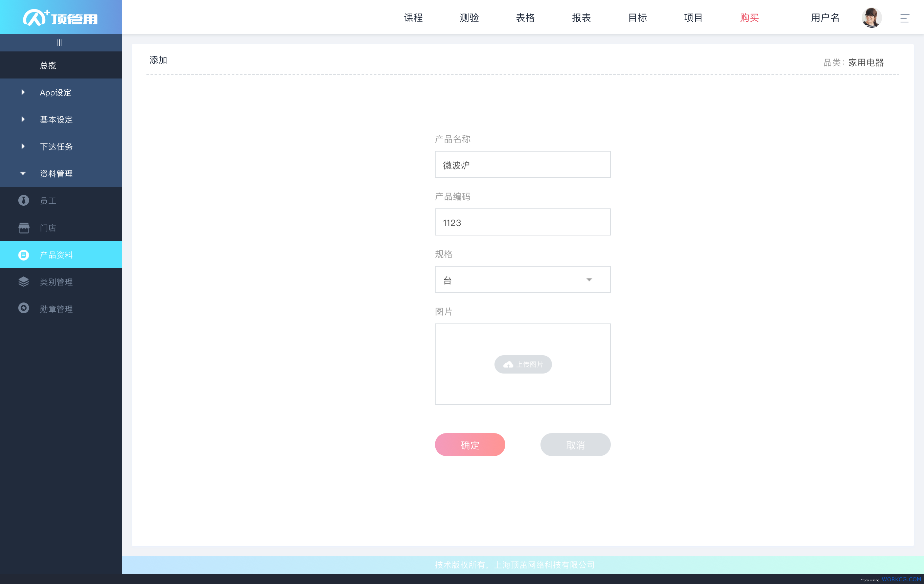Click the 上传图片 upload button

[x=523, y=364]
